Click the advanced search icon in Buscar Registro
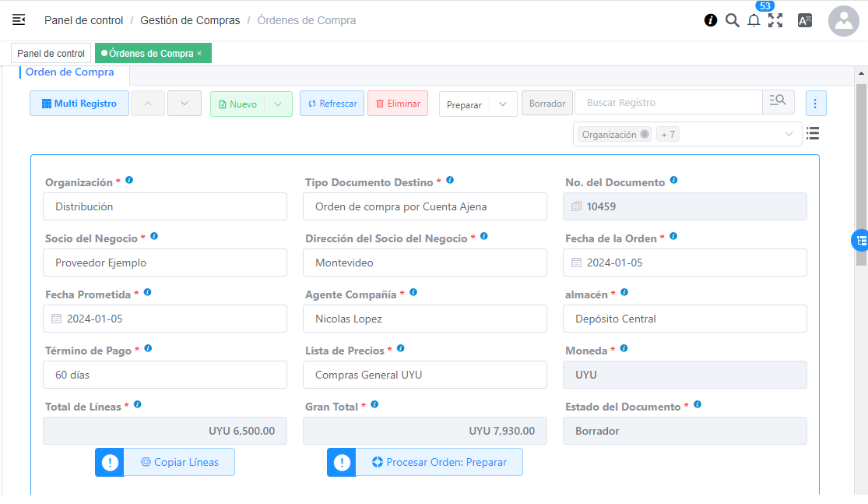This screenshot has height=504, width=868. [778, 103]
